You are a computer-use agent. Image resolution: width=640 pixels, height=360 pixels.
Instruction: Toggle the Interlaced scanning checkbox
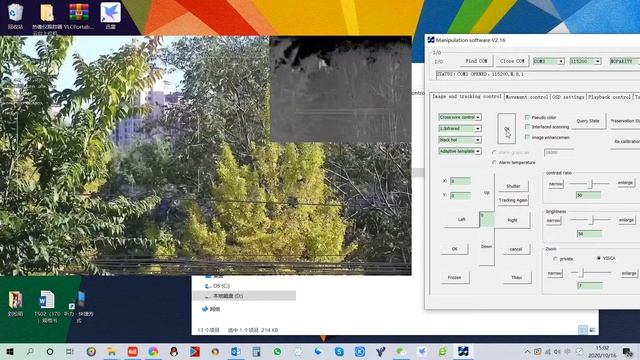coord(527,127)
